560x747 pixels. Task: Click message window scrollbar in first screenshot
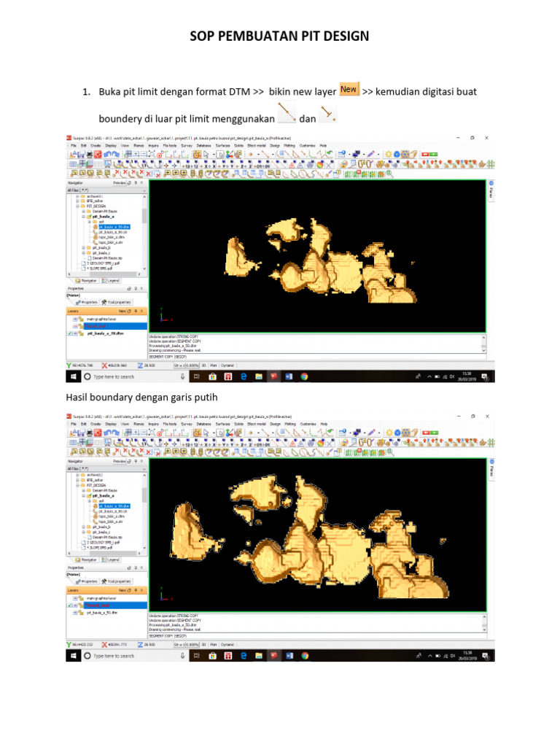click(x=484, y=344)
